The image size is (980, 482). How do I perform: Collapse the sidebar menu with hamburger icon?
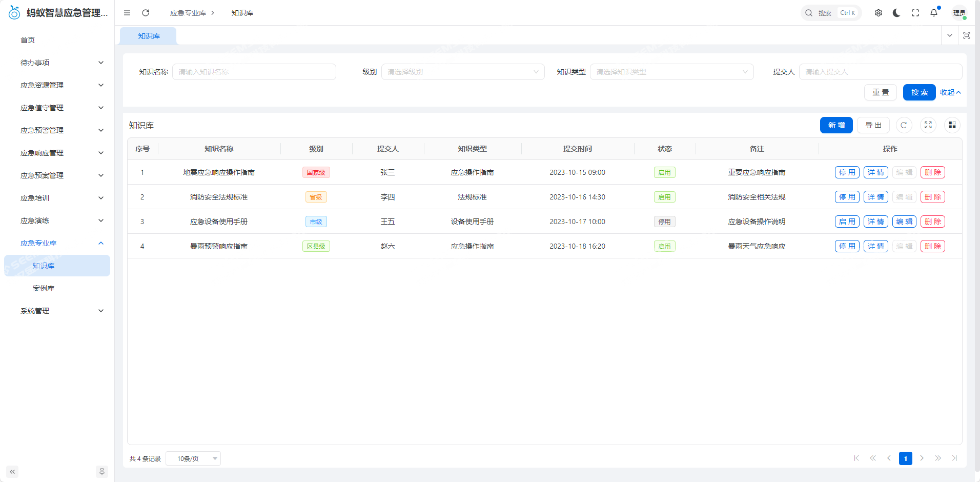coord(127,13)
